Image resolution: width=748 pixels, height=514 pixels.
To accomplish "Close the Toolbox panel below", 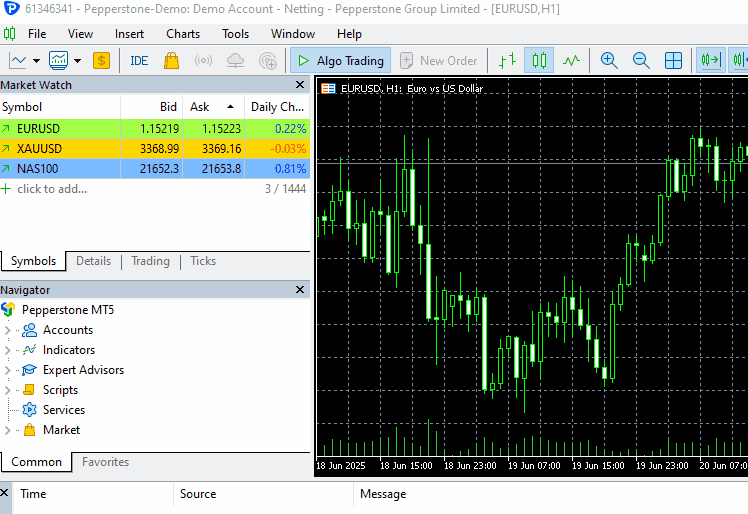I will 4,493.
